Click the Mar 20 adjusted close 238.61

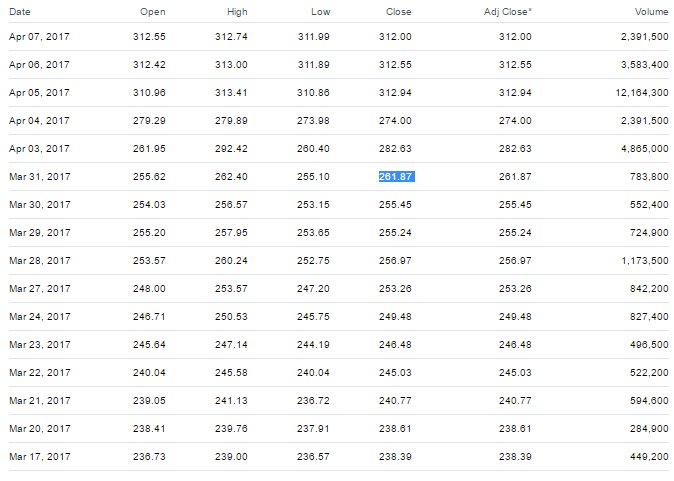coord(515,429)
